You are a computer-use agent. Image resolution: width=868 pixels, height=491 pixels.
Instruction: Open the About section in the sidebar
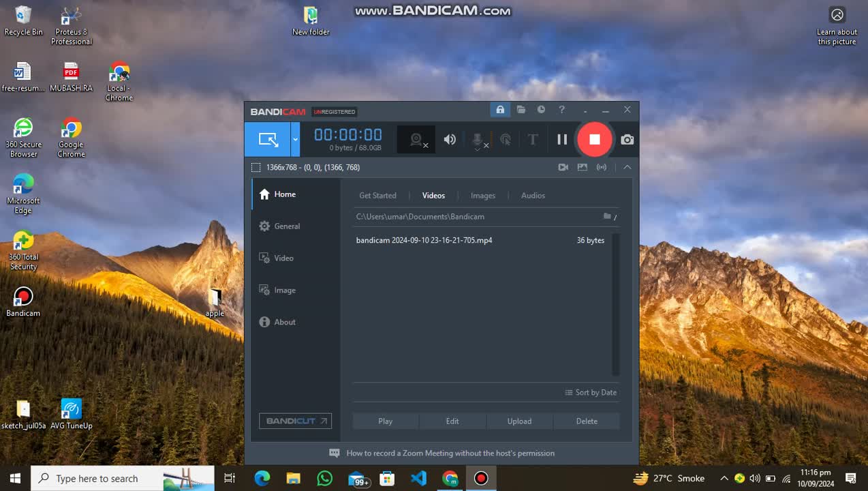(x=296, y=323)
